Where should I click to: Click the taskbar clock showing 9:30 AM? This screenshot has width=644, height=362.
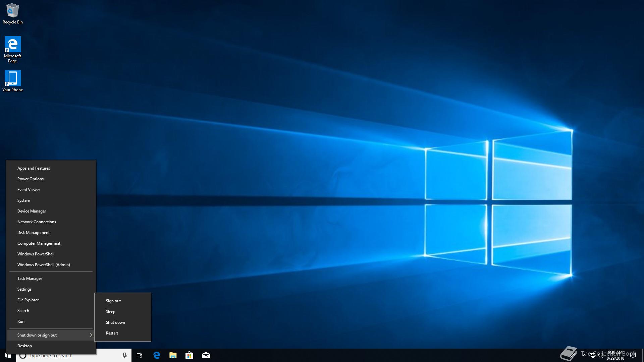click(615, 355)
